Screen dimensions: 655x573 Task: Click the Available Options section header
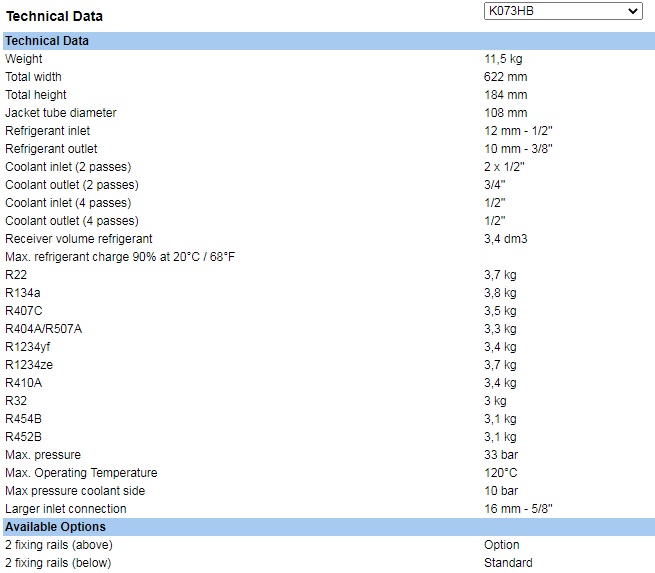pyautogui.click(x=55, y=527)
